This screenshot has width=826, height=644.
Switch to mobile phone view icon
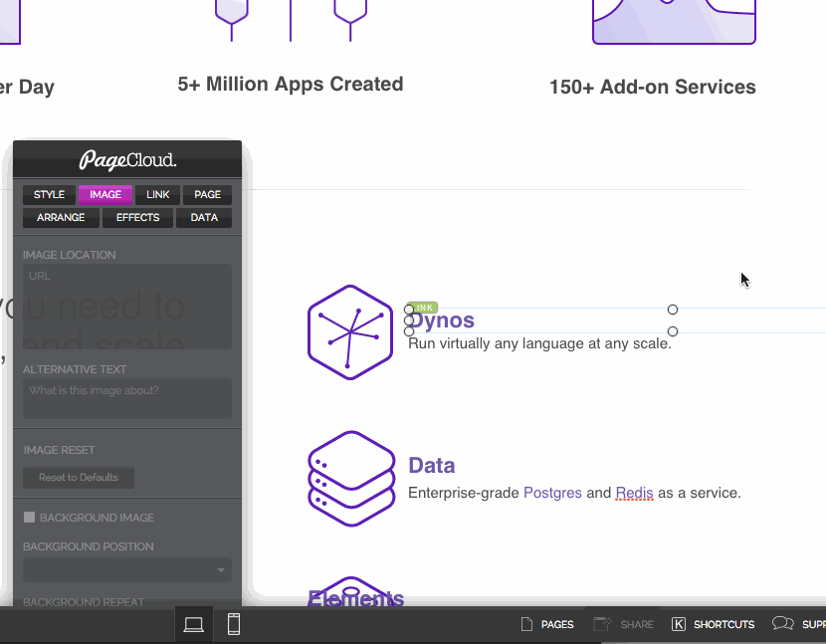point(234,624)
